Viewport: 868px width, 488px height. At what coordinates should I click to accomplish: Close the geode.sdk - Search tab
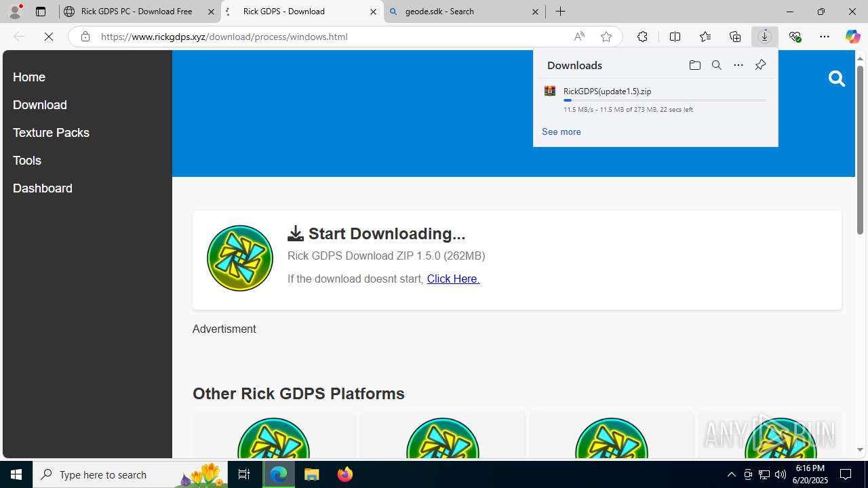tap(535, 12)
